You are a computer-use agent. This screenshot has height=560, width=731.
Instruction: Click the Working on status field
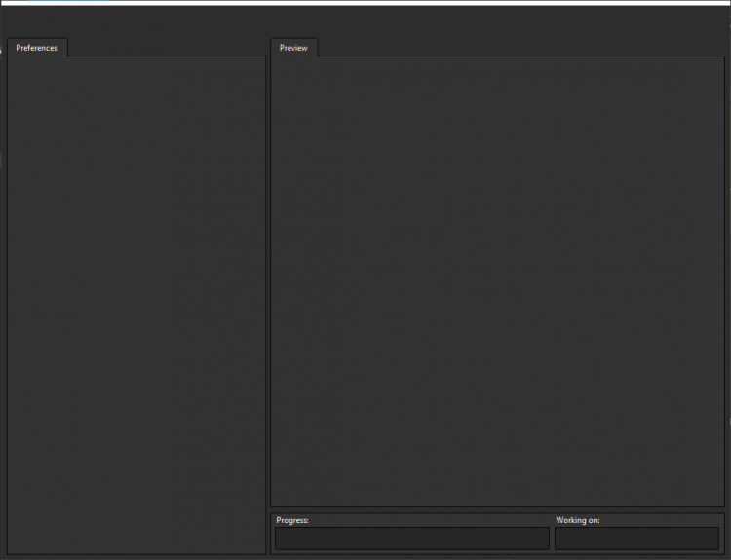pyautogui.click(x=636, y=539)
